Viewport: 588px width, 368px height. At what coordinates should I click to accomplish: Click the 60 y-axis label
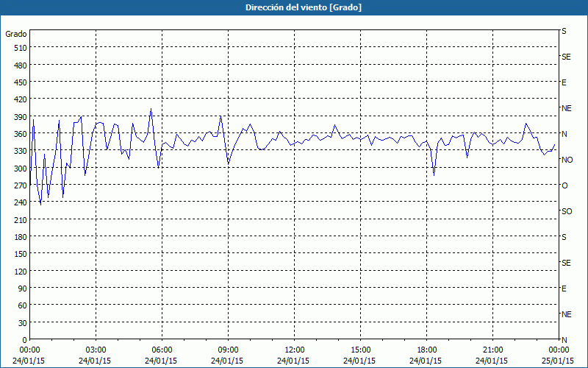(23, 305)
